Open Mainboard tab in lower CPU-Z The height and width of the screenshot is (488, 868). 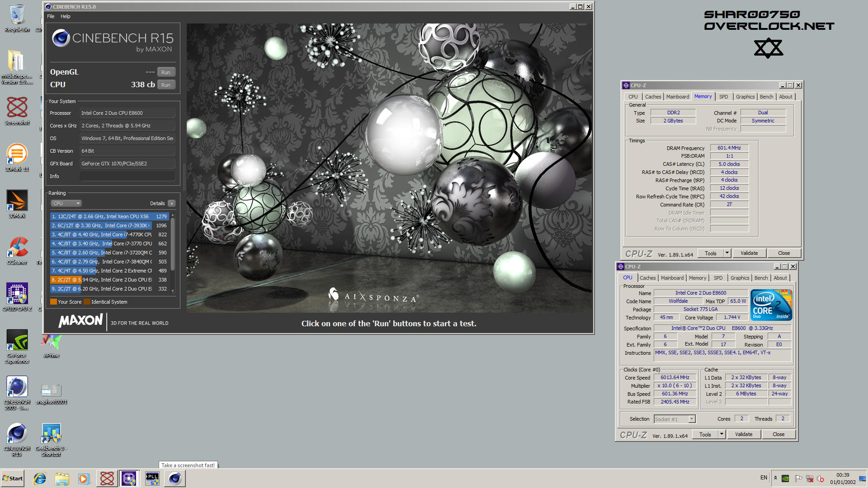click(672, 278)
